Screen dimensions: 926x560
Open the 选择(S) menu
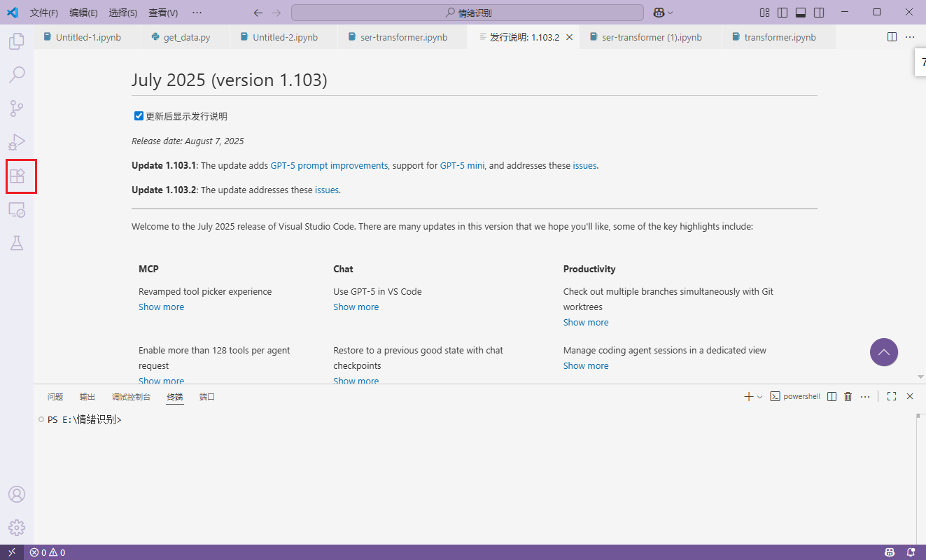click(123, 13)
